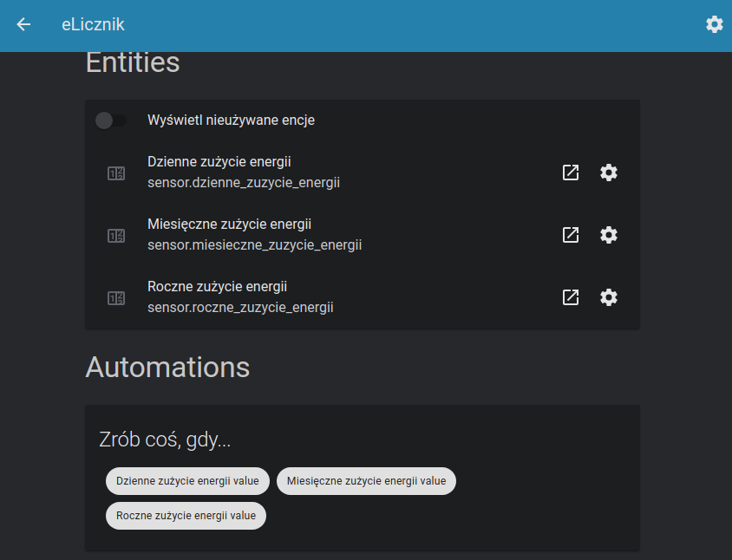This screenshot has width=732, height=560.
Task: Open Miesięczne zużycie energii in new window
Action: (570, 235)
